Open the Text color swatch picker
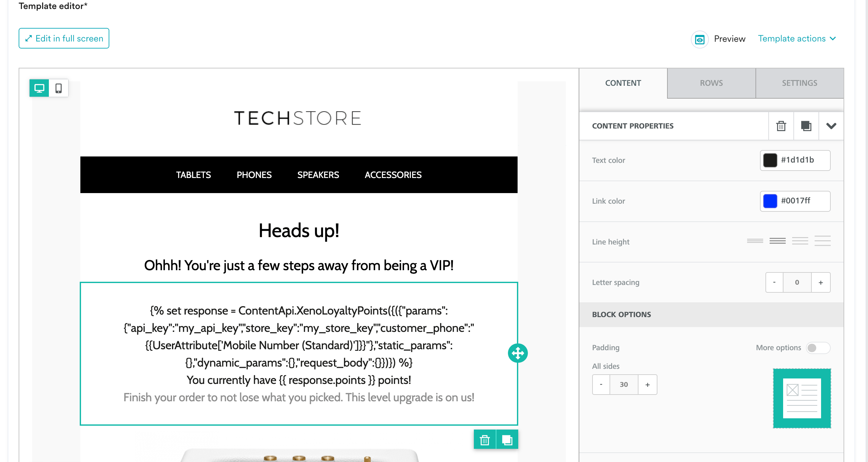868x462 pixels. (x=770, y=160)
